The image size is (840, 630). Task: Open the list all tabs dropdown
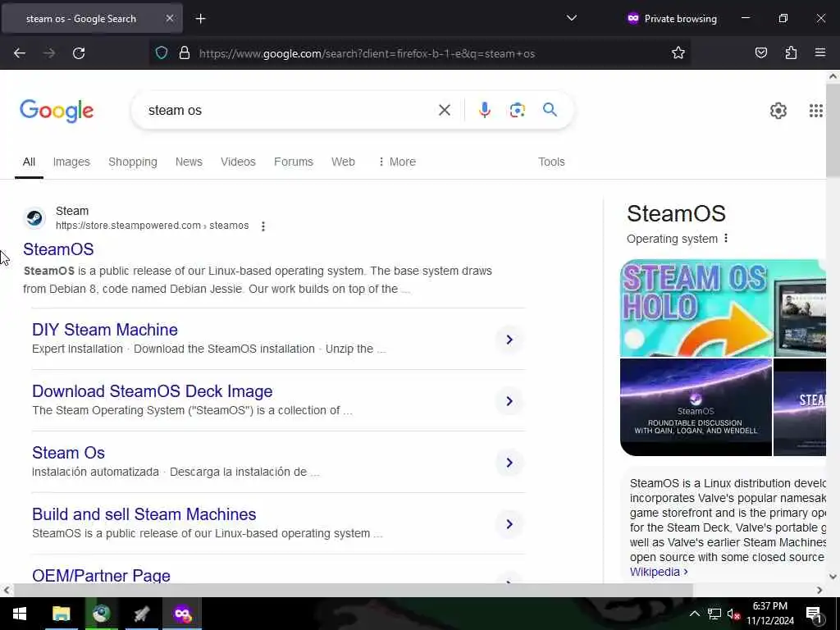(572, 18)
